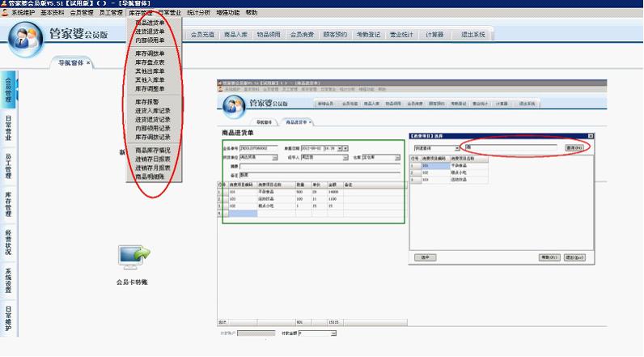
Task: Open the 会员管理 menu in the main menu bar
Action: (x=82, y=13)
